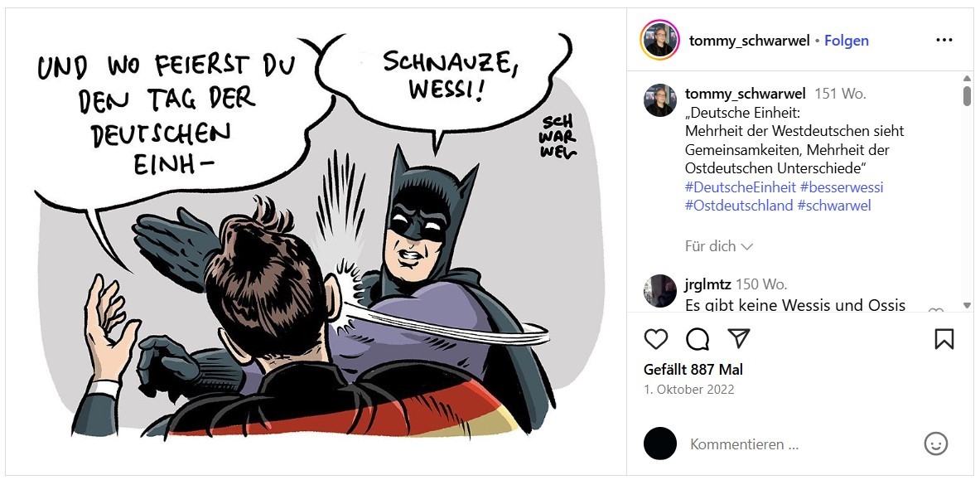
Task: Open comments via speech bubble icon
Action: 698,339
